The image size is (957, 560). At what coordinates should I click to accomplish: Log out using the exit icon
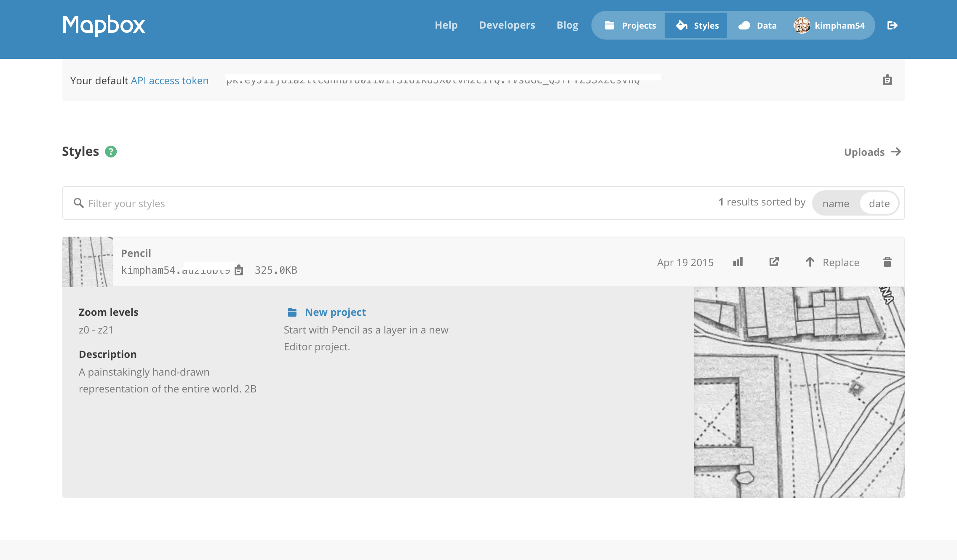(893, 25)
